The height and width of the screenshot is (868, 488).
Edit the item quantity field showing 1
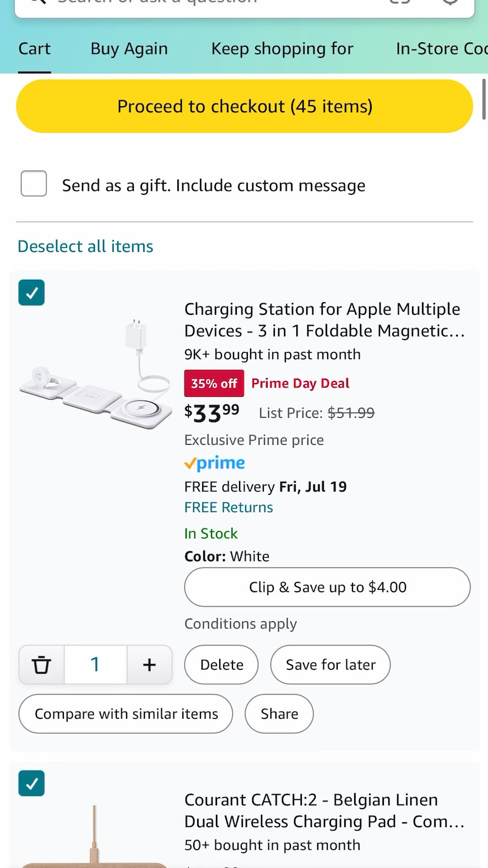95,664
